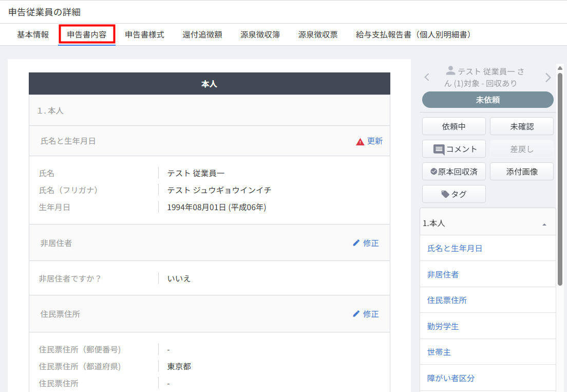
Task: Open 給与支払報告書（個人別明細書）tab
Action: point(413,35)
